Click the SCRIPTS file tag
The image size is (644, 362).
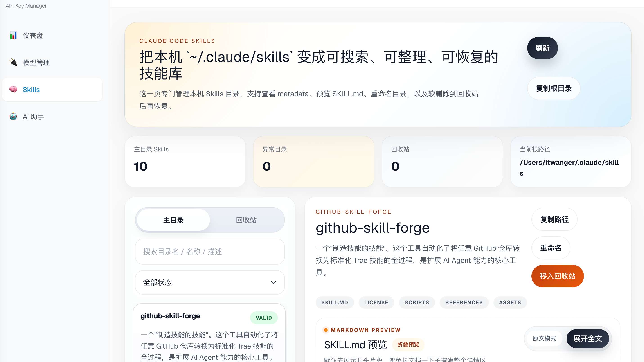417,302
